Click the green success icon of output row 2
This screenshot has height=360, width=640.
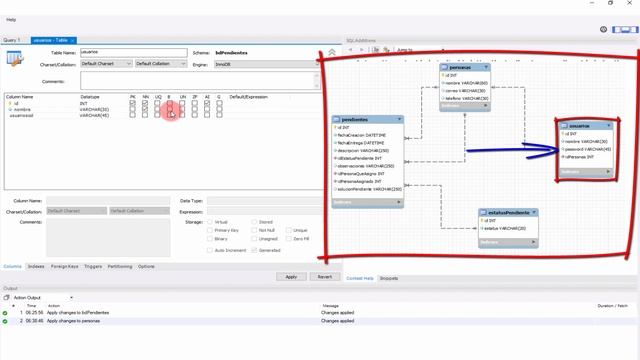click(5, 321)
